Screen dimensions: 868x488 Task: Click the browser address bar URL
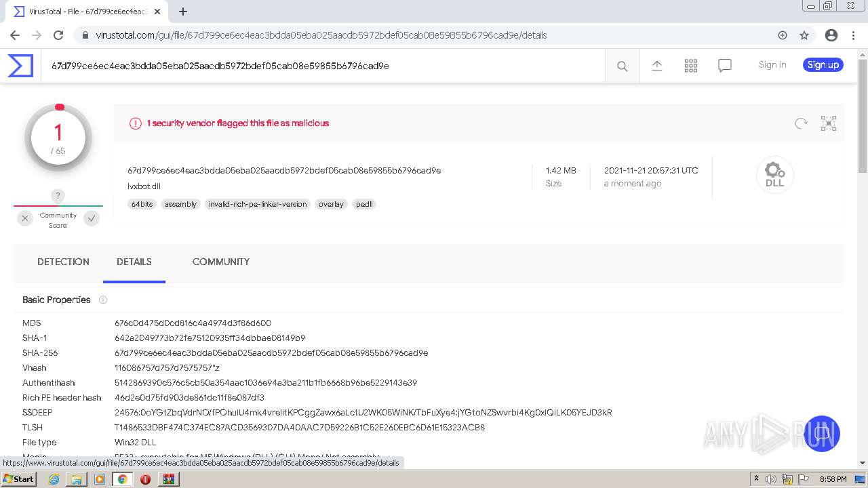pyautogui.click(x=321, y=35)
